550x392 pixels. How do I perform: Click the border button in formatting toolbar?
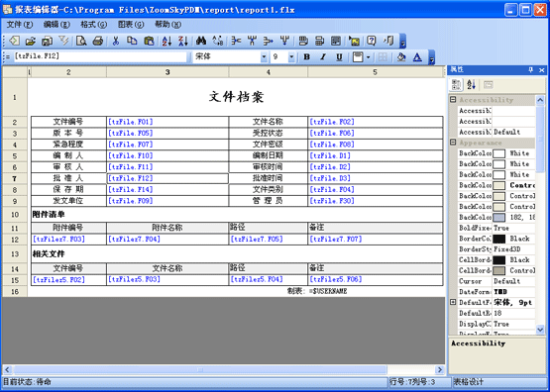[x=358, y=57]
